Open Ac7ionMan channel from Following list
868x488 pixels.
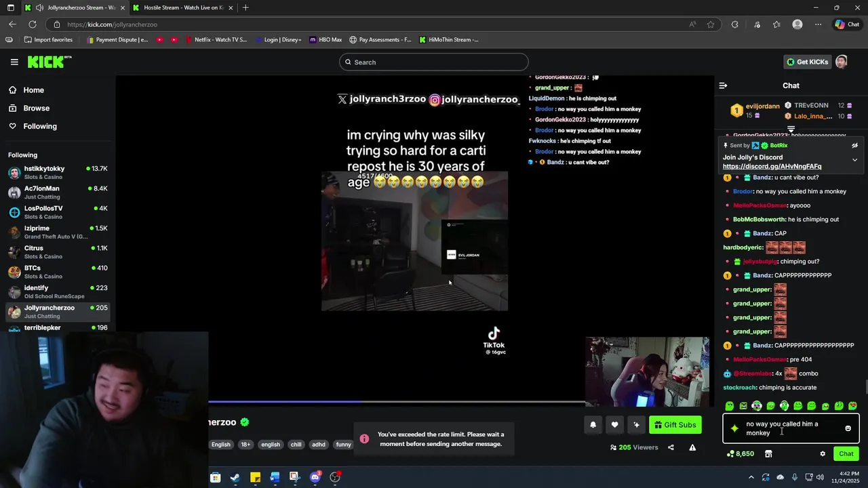pos(58,192)
